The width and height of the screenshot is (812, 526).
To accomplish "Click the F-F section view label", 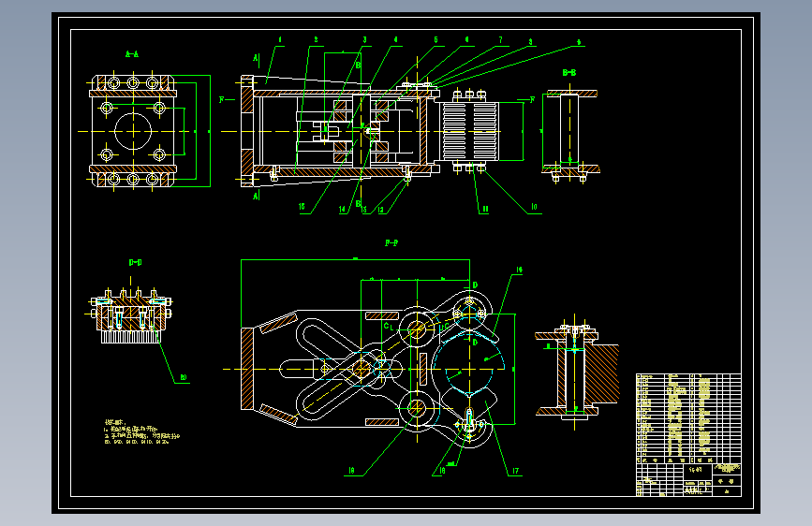I will point(391,242).
